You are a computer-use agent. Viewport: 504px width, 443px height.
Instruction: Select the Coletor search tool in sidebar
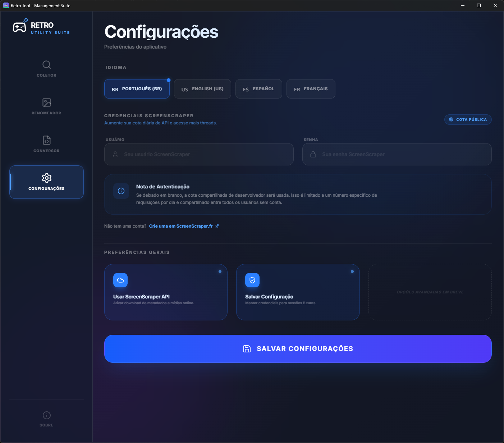coord(46,69)
